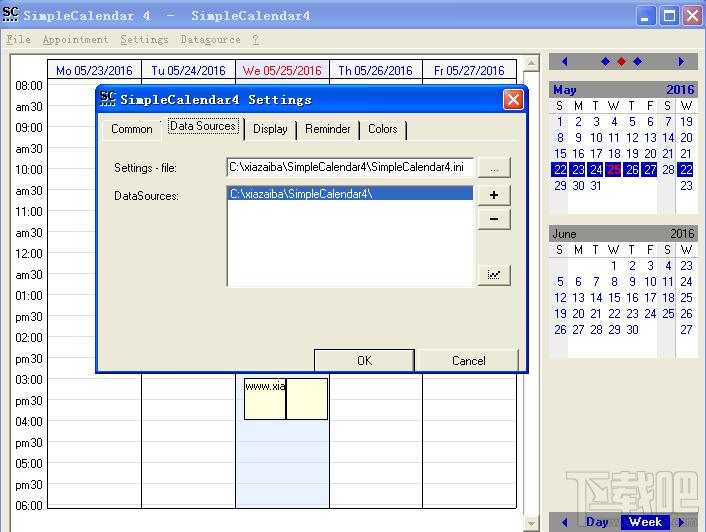
Task: Open the File menu
Action: [18, 40]
